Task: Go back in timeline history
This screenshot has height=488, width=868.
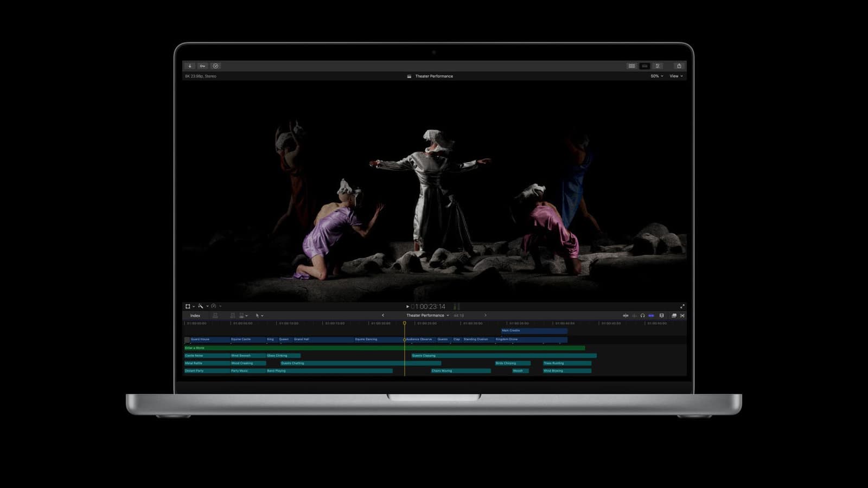Action: coord(383,316)
